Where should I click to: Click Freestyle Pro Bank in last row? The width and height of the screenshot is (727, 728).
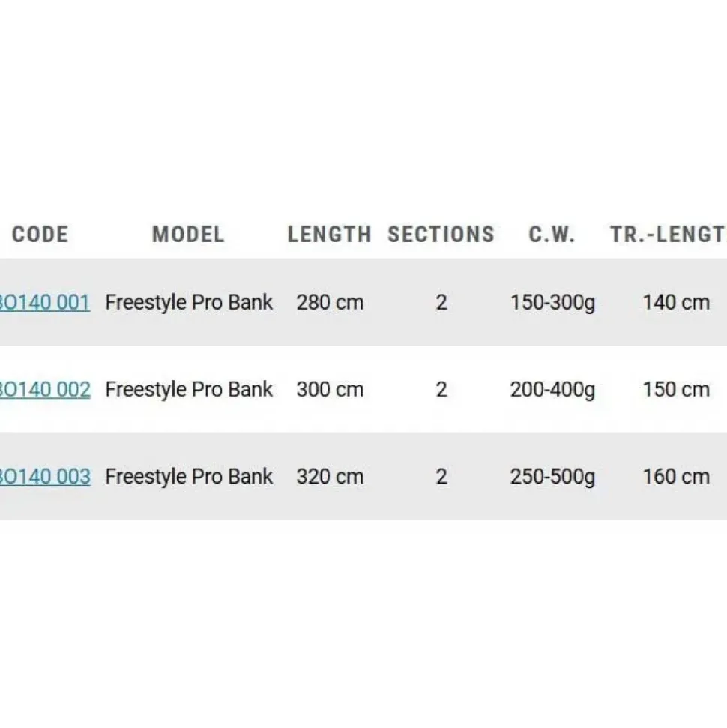pos(189,477)
